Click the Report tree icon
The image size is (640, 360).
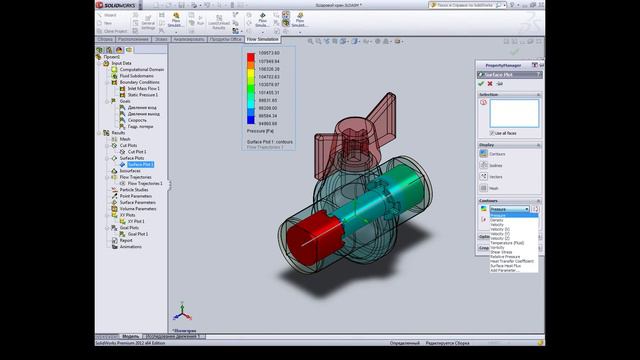114,240
